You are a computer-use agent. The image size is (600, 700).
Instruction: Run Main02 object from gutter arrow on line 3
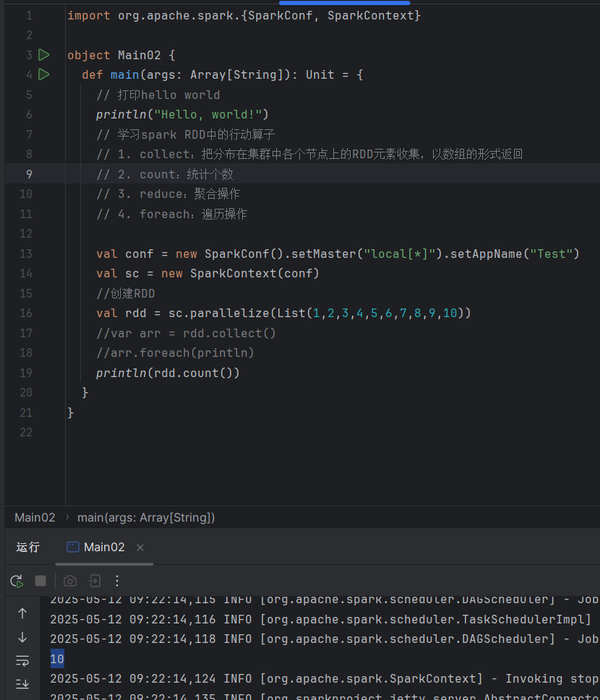click(44, 55)
